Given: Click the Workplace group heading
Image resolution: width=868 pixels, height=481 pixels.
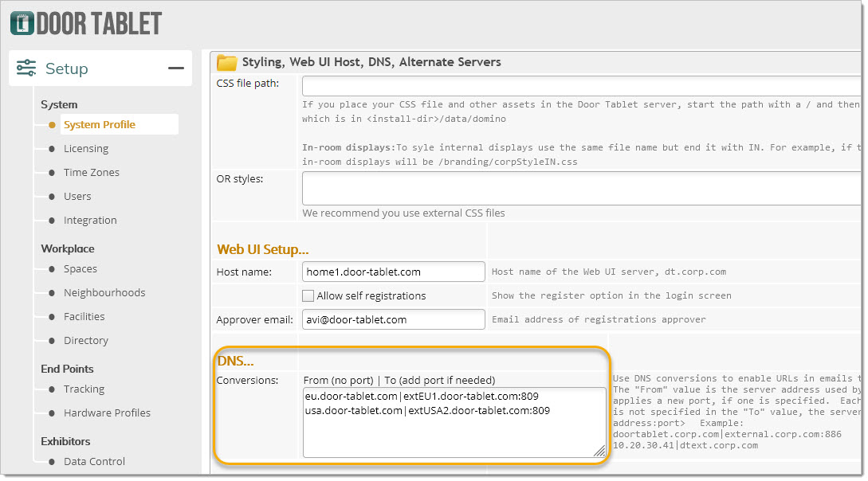Looking at the screenshot, I should [68, 248].
